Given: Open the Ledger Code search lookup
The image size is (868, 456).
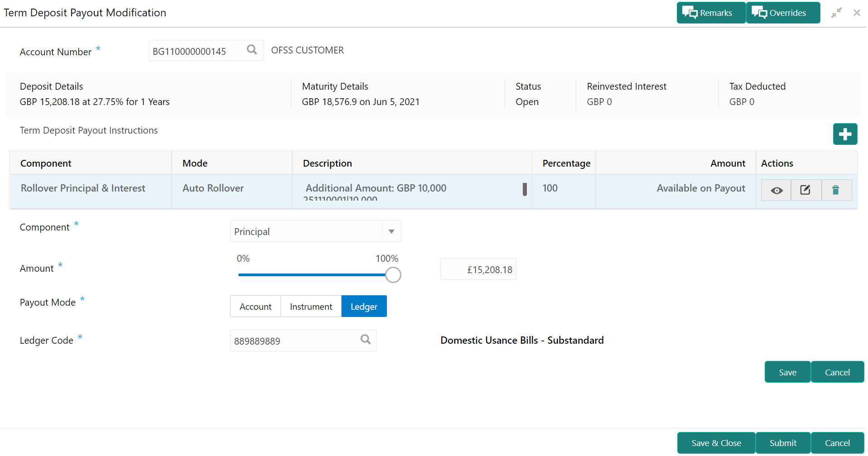Looking at the screenshot, I should tap(365, 340).
